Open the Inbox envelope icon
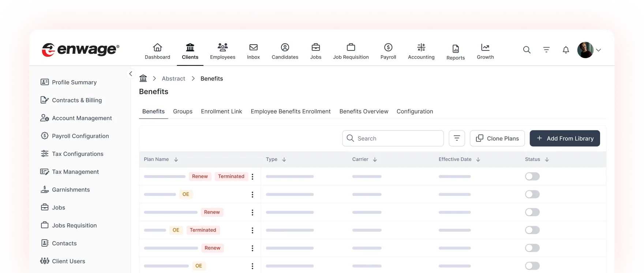Viewport: 644px width, 273px height. pos(253,48)
